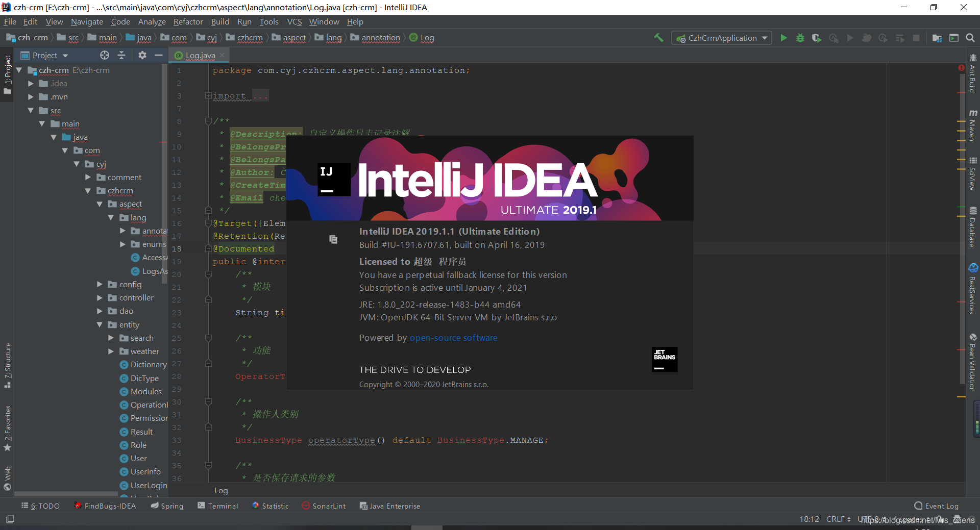
Task: Open the RestServices side panel
Action: click(x=973, y=288)
